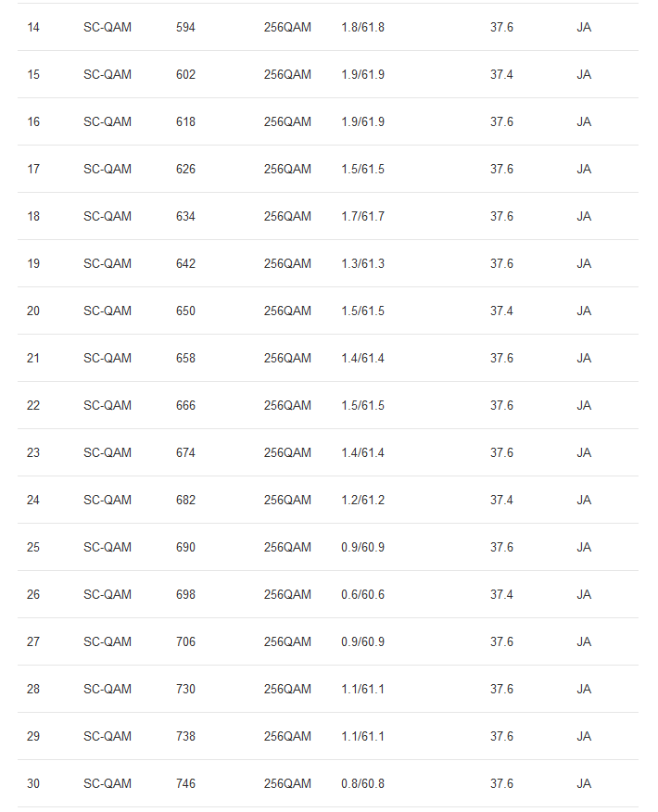Click the 1.7/61.7 power value
Viewport: 658px width, 812px height.
(x=362, y=217)
